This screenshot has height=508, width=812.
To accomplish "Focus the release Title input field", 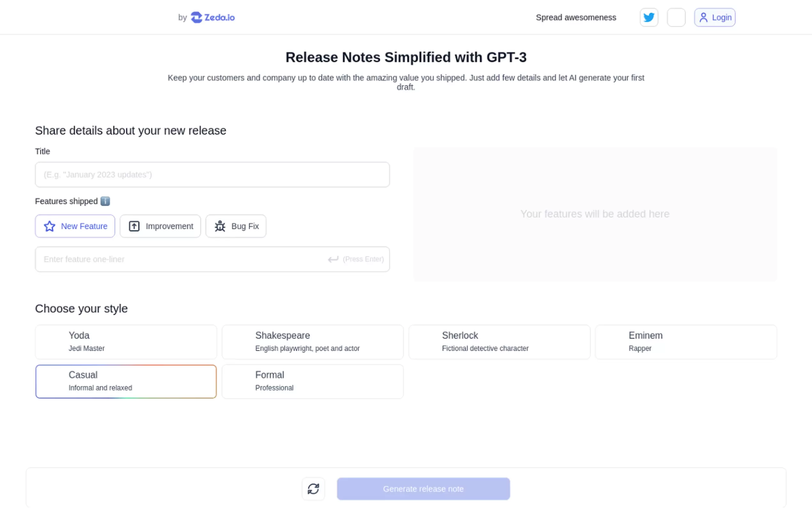I will tap(212, 175).
